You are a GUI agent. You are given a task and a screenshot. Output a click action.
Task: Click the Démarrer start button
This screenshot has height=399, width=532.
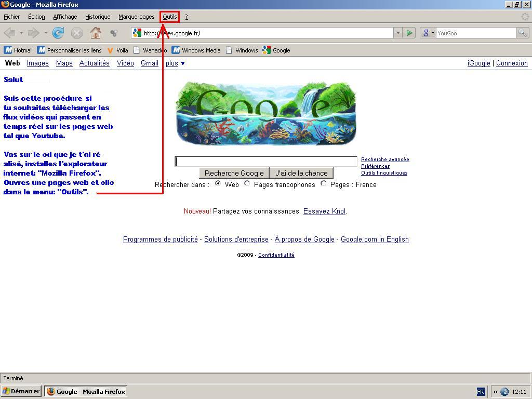[x=21, y=391]
